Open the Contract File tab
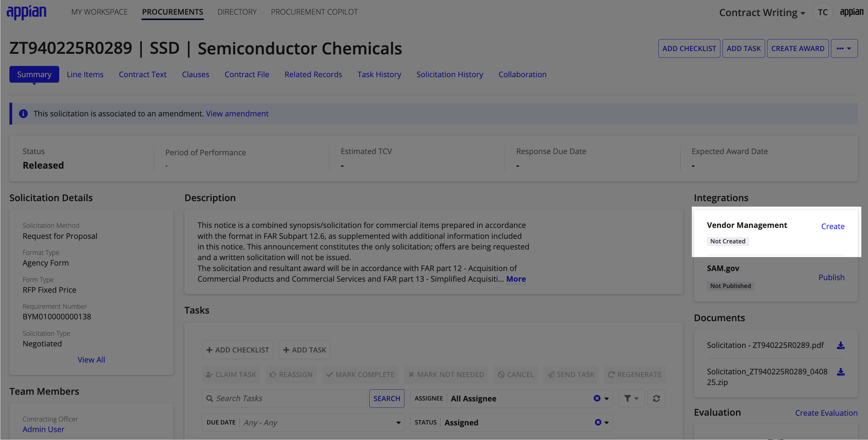Viewport: 868px width, 440px height. 247,74
